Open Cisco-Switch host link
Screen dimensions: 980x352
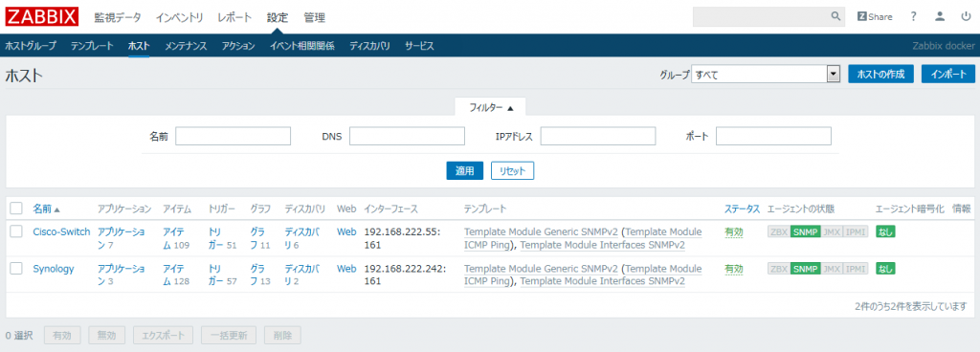61,231
